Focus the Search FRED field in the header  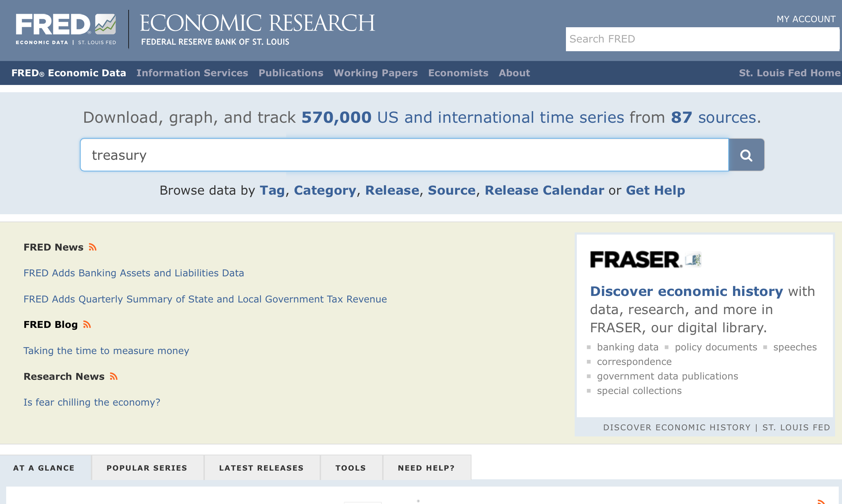click(x=703, y=39)
